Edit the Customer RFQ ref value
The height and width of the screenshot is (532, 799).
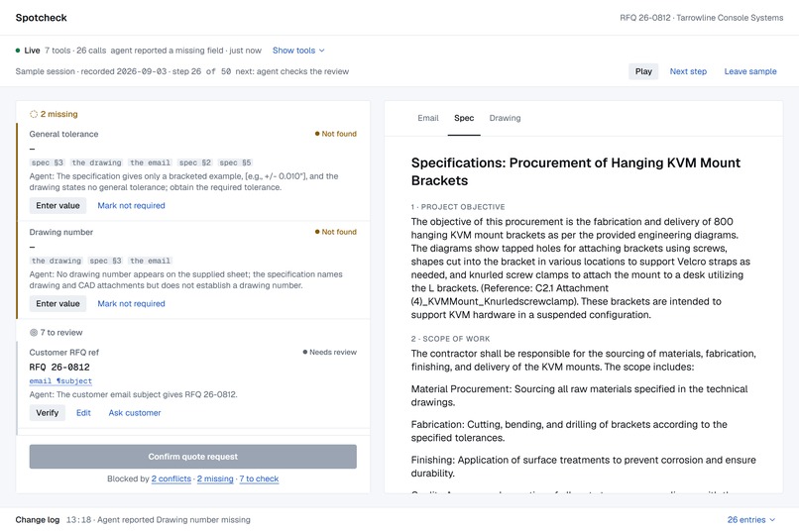[x=83, y=413]
